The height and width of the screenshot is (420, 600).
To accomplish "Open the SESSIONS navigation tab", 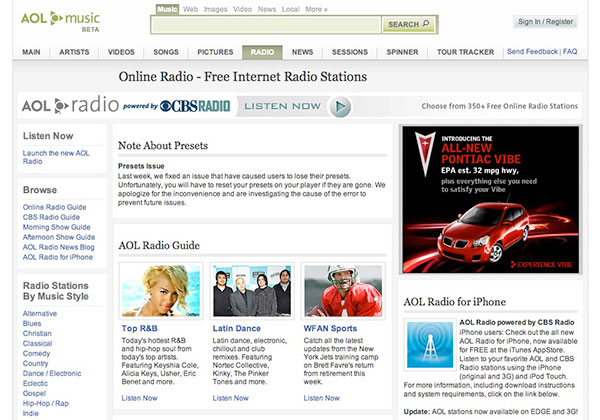I will pyautogui.click(x=350, y=52).
